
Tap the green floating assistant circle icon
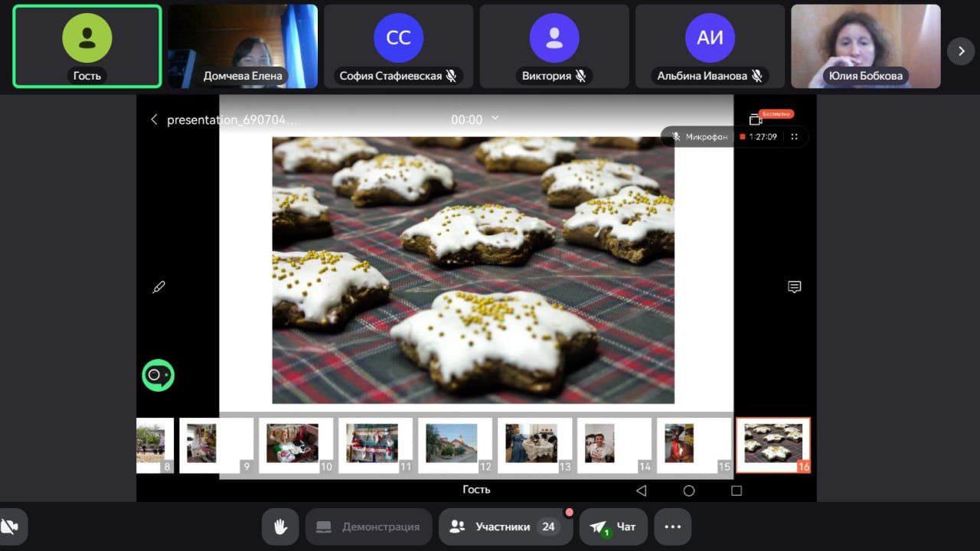(x=158, y=375)
